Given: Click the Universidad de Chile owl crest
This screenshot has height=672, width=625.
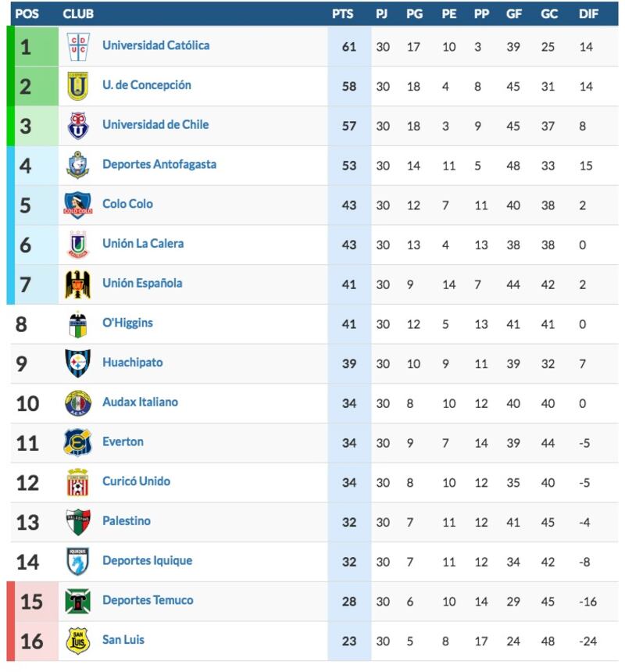Looking at the screenshot, I should pyautogui.click(x=78, y=126).
